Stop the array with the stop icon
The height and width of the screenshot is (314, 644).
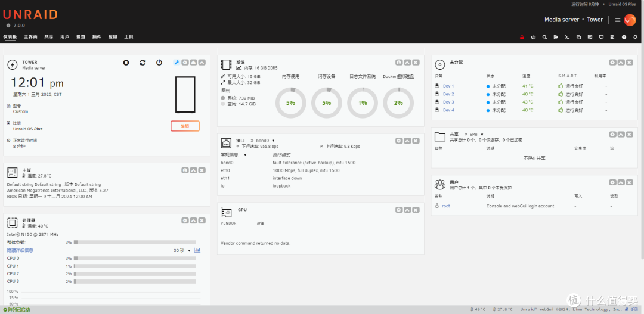(126, 63)
